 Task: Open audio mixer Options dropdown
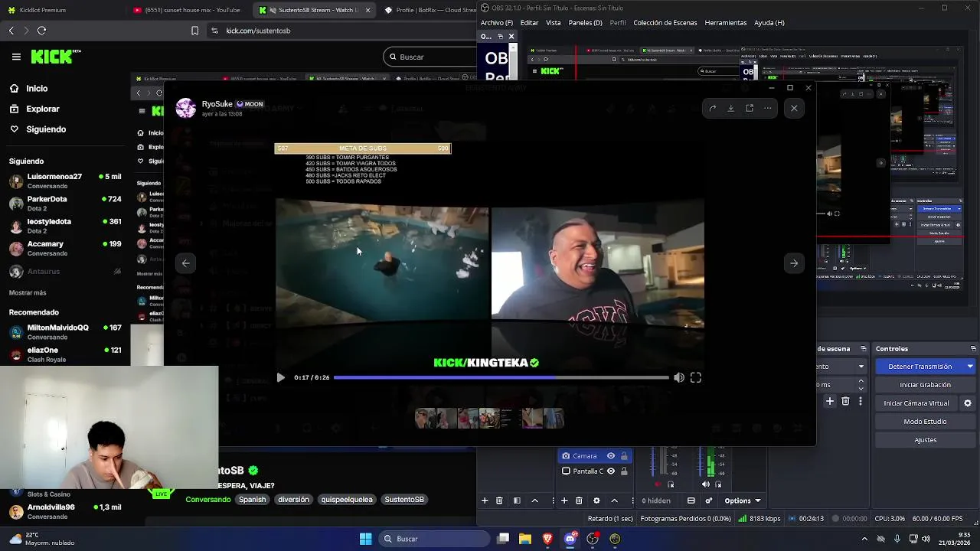(742, 500)
